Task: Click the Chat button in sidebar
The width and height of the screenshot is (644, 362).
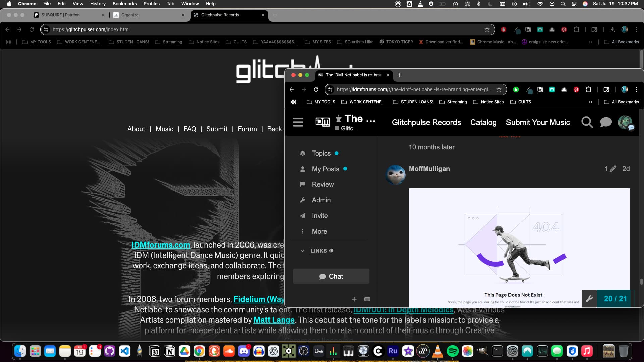Action: 331,277
